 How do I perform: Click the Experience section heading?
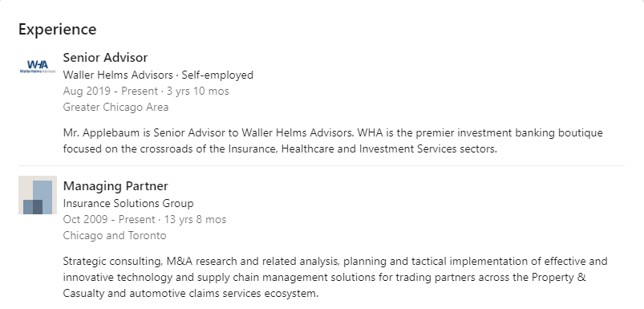[58, 29]
